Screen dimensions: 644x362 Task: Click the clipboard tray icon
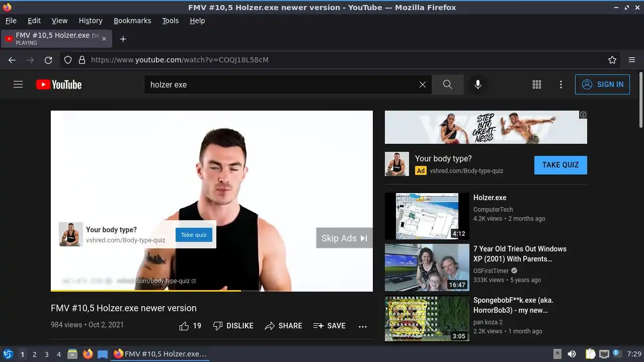click(x=591, y=354)
